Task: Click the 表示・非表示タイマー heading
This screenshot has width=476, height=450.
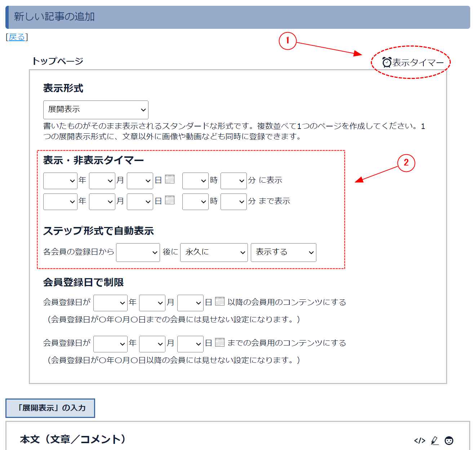Action: tap(94, 160)
